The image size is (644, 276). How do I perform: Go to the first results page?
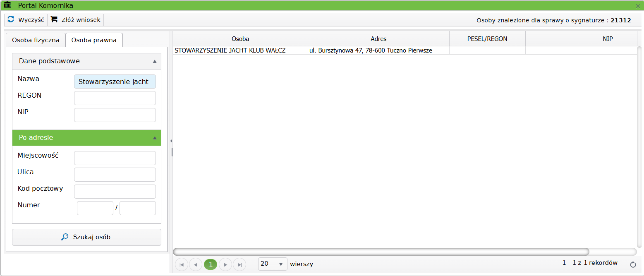(x=181, y=264)
